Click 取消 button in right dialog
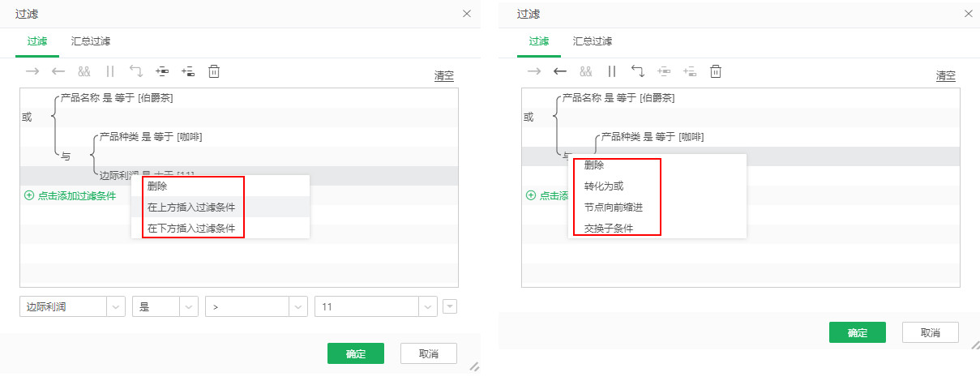The height and width of the screenshot is (385, 980). point(931,332)
